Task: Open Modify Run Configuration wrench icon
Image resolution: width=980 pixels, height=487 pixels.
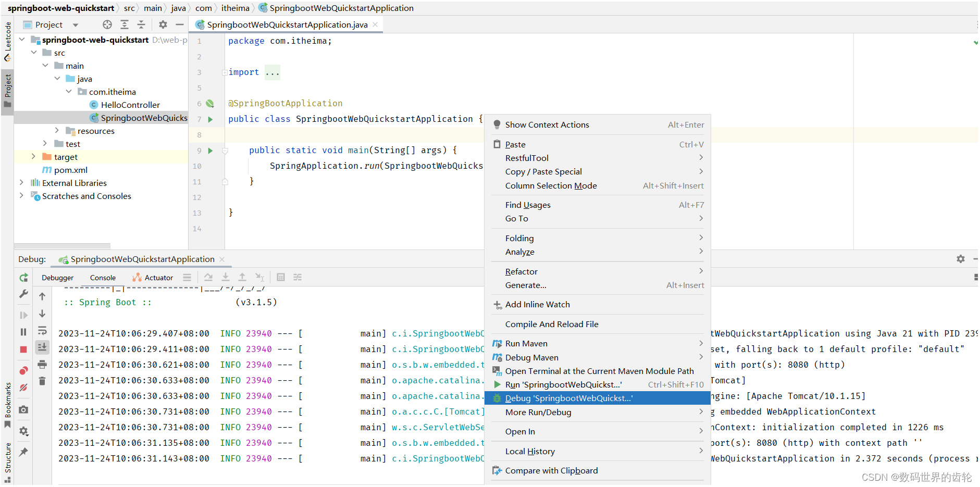Action: click(23, 294)
